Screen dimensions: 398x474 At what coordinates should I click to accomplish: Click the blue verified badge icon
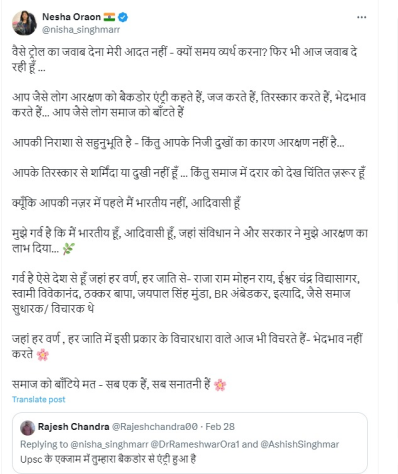(x=123, y=17)
